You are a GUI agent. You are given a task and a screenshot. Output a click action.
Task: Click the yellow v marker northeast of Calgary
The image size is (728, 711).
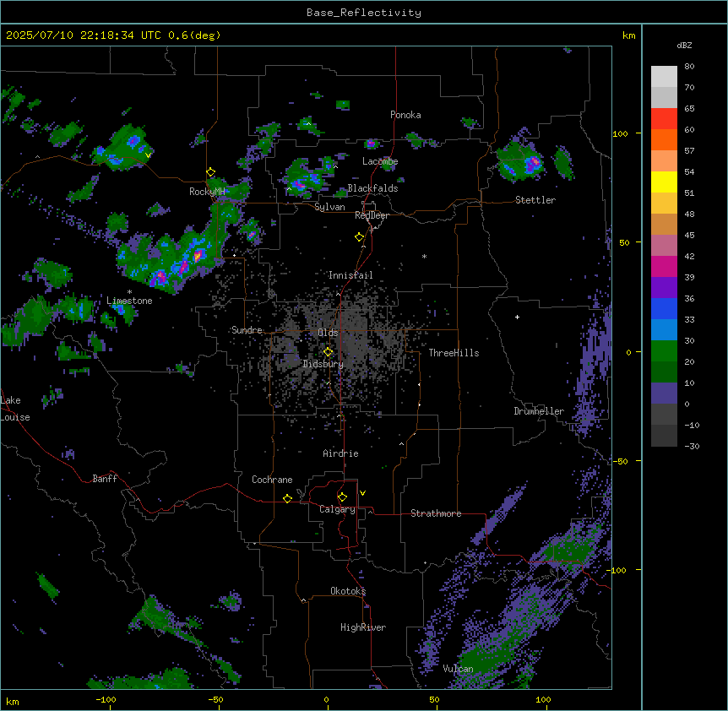click(362, 493)
